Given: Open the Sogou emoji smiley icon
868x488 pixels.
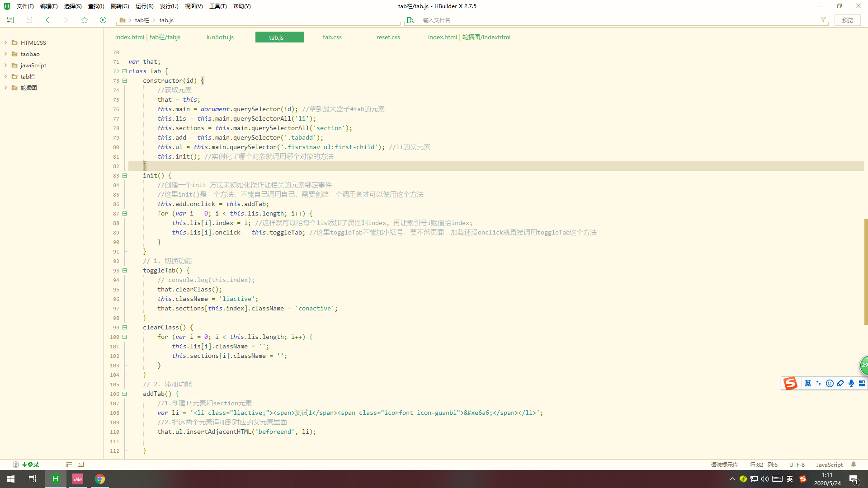Looking at the screenshot, I should click(830, 383).
